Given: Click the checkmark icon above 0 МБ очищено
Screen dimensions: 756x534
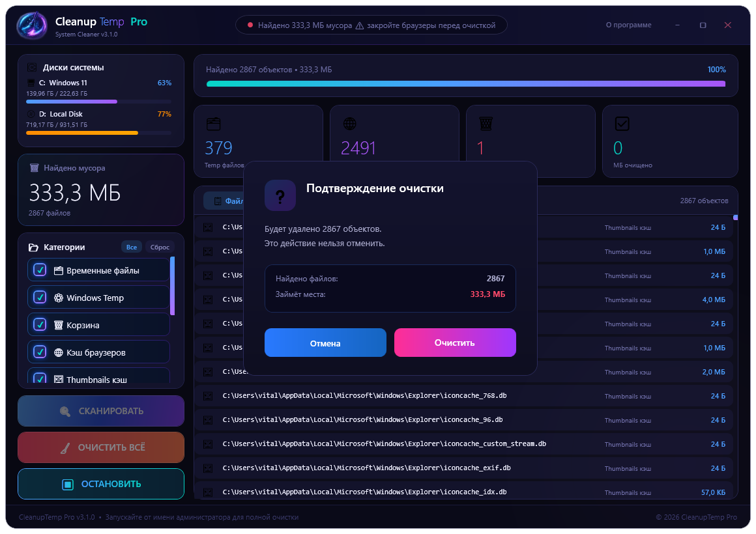Looking at the screenshot, I should pyautogui.click(x=622, y=124).
